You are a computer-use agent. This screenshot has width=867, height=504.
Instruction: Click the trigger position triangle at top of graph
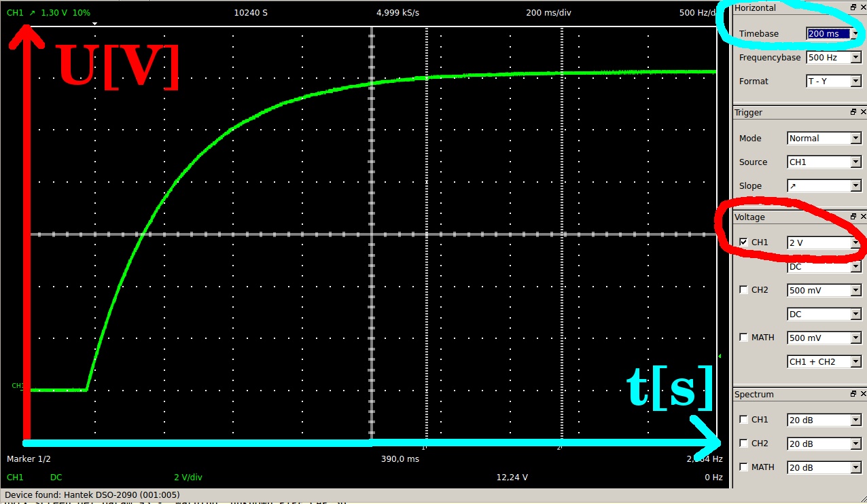[95, 24]
